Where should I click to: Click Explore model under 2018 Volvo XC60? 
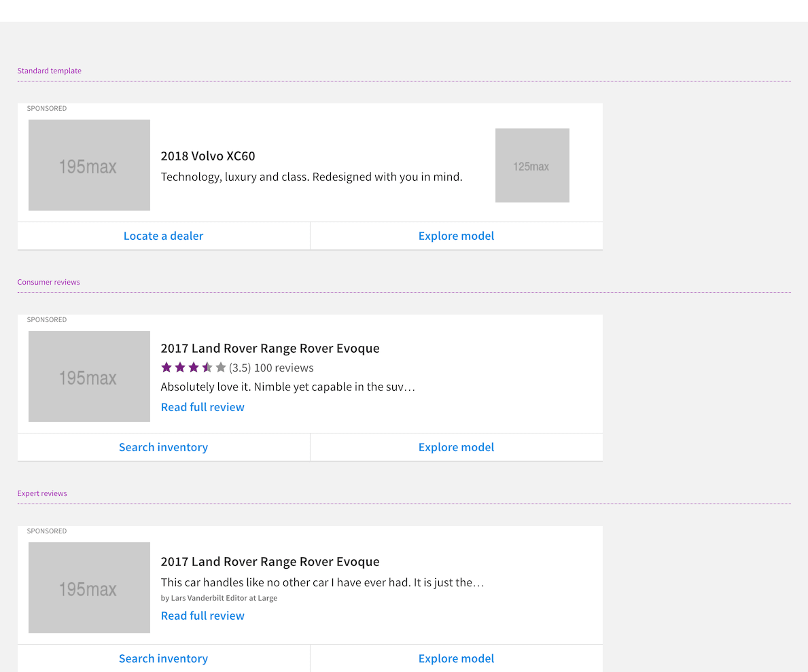tap(456, 236)
